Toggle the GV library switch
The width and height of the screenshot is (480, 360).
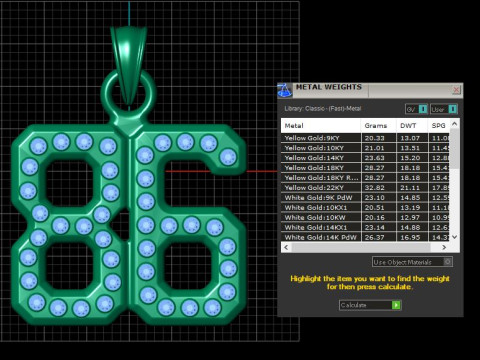coord(416,109)
